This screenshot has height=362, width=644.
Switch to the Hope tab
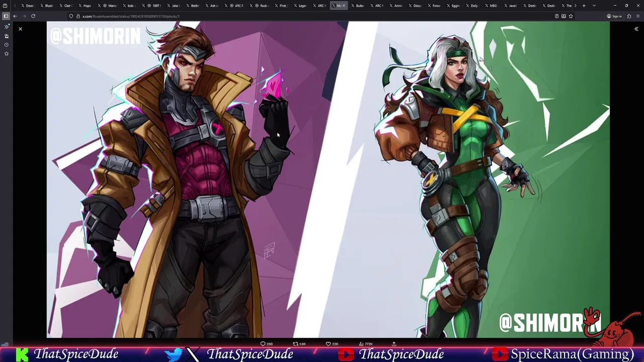85,6
